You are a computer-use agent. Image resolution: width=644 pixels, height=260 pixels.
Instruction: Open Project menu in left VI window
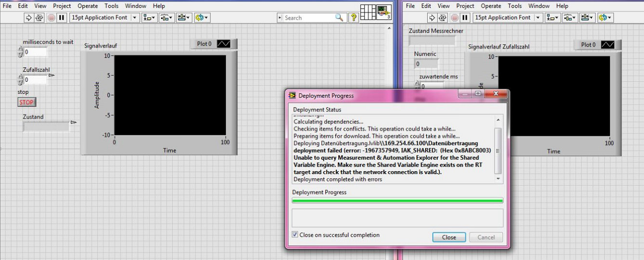(62, 6)
